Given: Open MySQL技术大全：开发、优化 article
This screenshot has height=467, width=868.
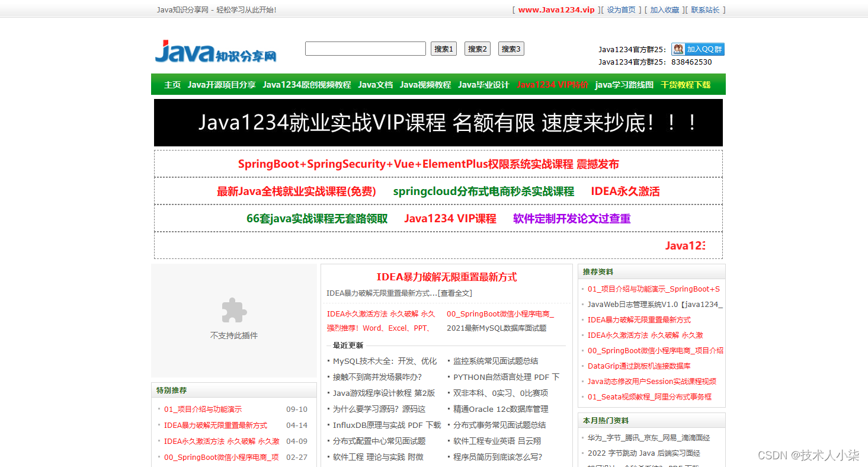Looking at the screenshot, I should click(385, 361).
